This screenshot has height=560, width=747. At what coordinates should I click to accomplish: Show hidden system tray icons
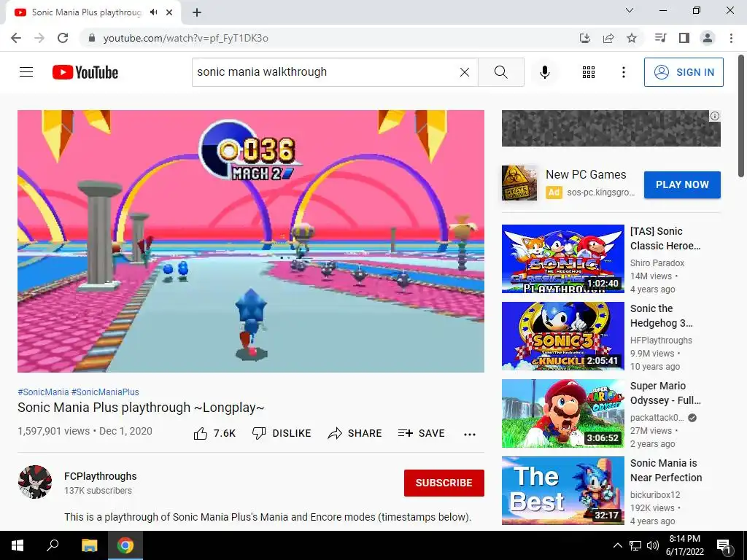(617, 545)
